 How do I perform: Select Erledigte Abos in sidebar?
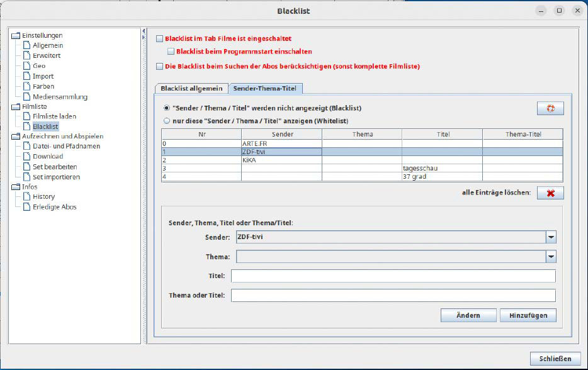click(x=54, y=207)
